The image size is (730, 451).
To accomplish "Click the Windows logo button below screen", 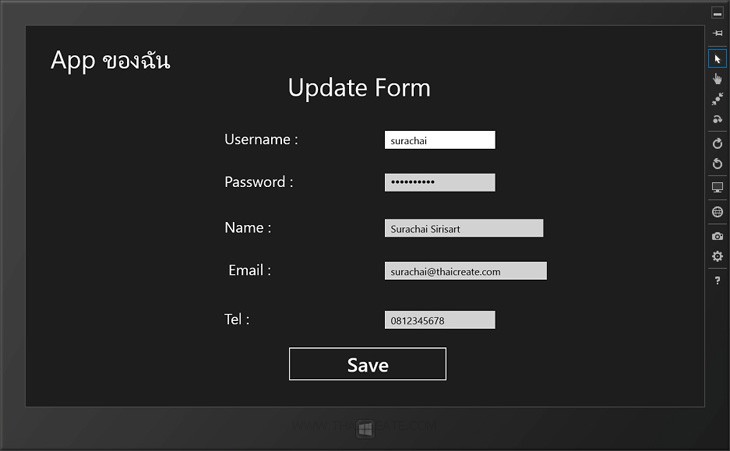I will (365, 429).
